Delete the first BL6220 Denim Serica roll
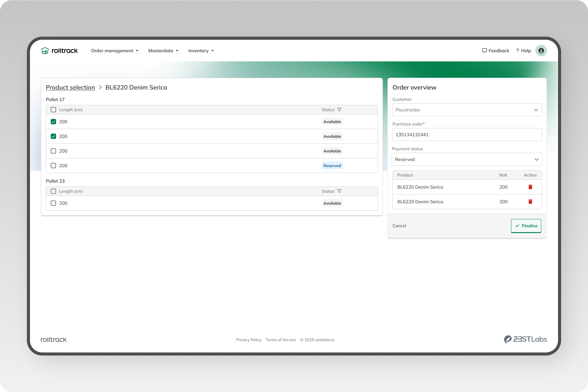 coord(530,187)
